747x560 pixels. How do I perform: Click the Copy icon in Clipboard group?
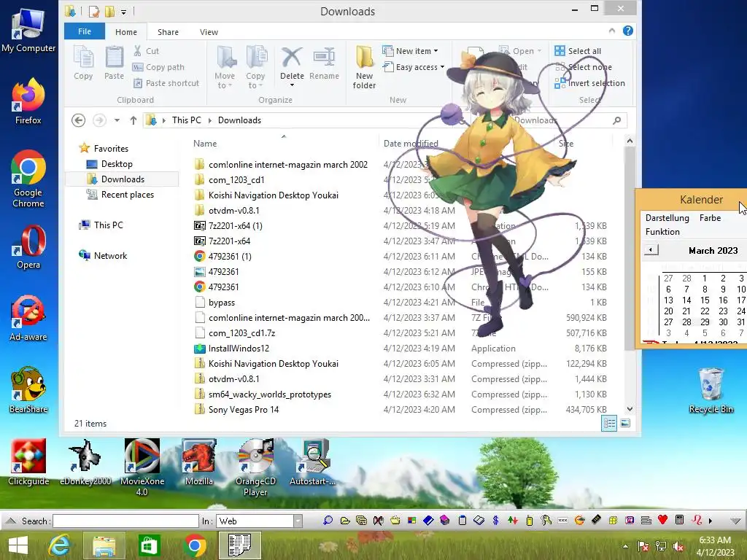click(83, 63)
